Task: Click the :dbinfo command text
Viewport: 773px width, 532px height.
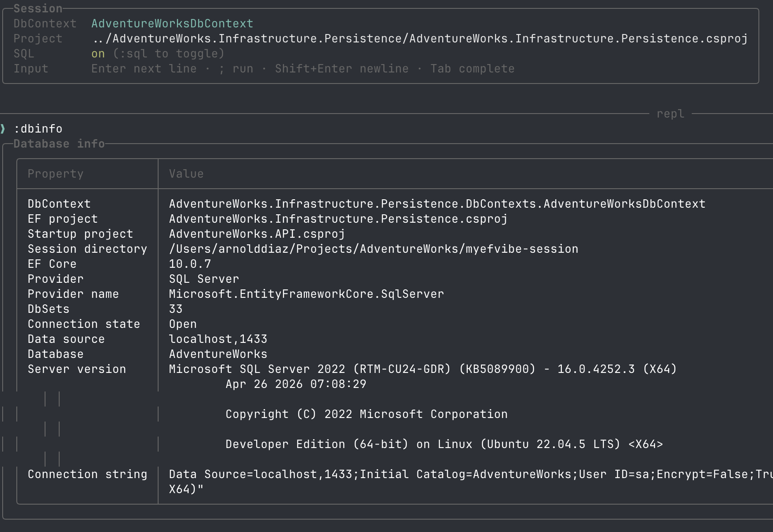Action: (x=38, y=129)
